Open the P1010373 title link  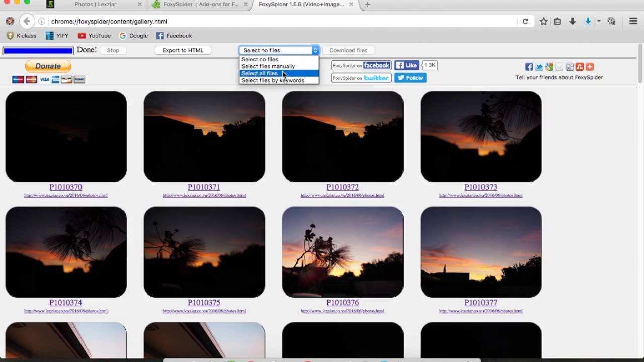[481, 187]
